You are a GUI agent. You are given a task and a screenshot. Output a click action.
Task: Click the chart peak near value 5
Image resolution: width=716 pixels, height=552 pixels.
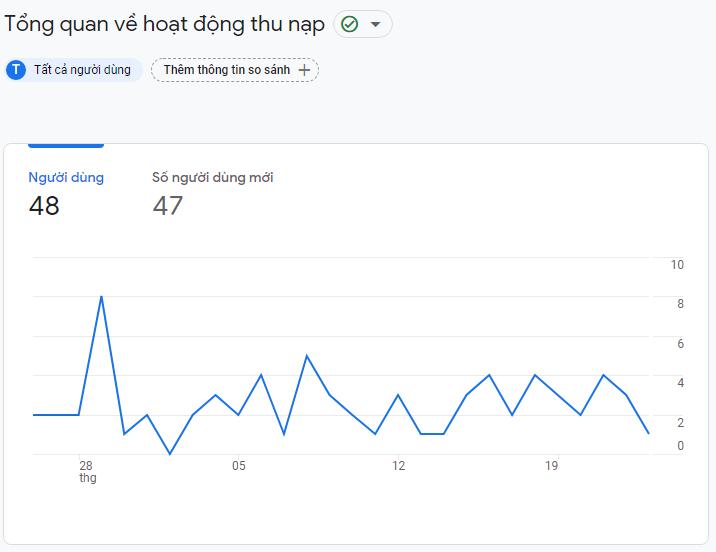307,356
